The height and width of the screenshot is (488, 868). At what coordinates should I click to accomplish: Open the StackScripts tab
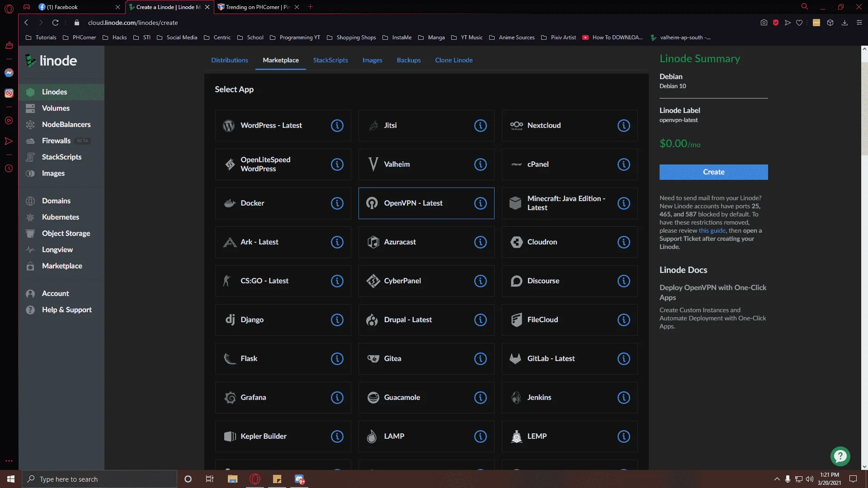[330, 60]
